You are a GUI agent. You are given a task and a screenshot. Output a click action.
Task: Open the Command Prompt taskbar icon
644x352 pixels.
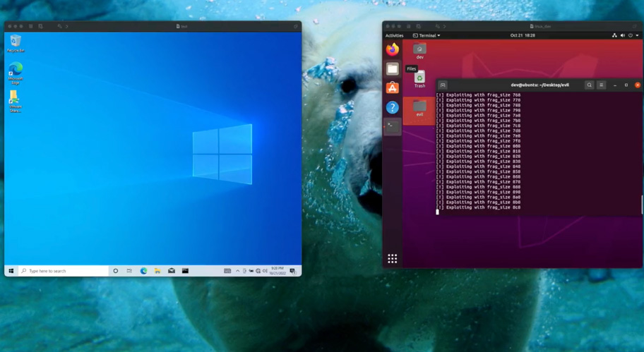(x=185, y=271)
